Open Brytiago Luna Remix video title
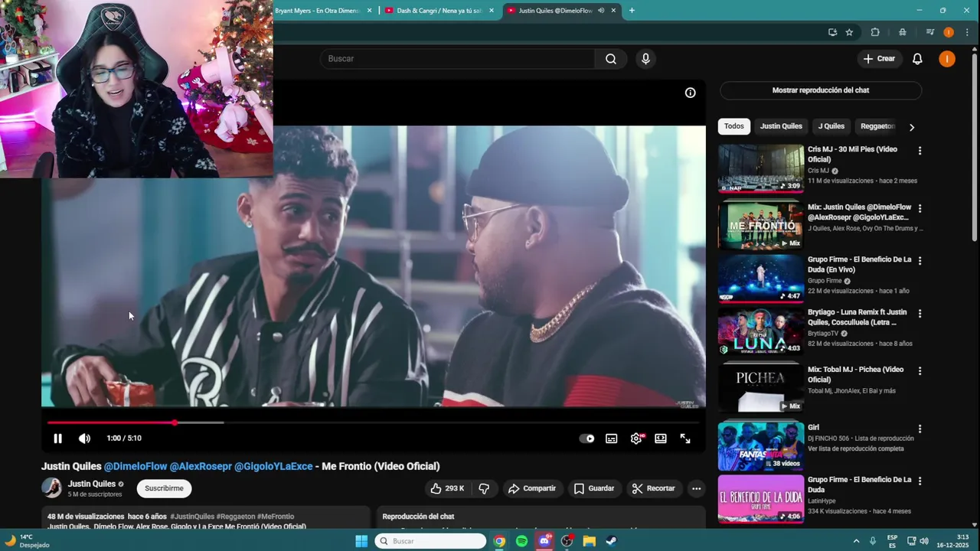Viewport: 980px width, 551px height. tap(858, 317)
